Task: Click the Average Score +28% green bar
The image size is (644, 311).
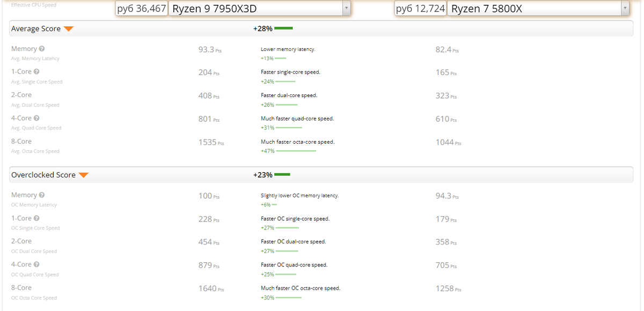Action: 283,28
